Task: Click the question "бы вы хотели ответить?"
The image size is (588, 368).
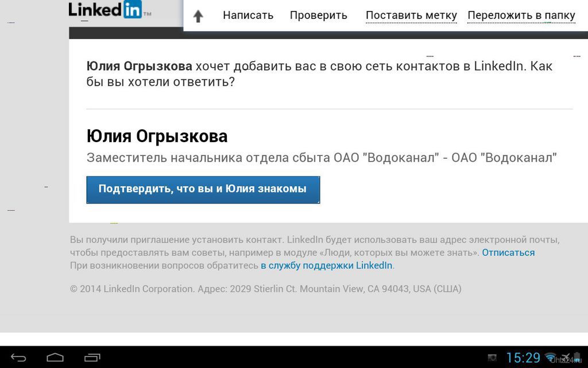Action: [161, 82]
